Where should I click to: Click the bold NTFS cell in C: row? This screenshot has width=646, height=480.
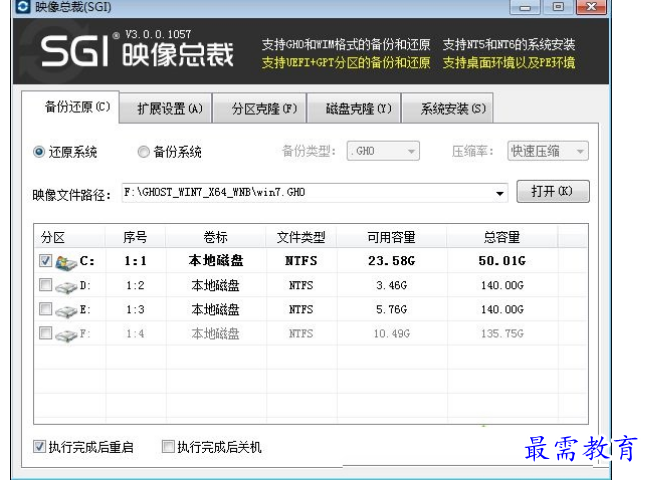pyautogui.click(x=301, y=261)
